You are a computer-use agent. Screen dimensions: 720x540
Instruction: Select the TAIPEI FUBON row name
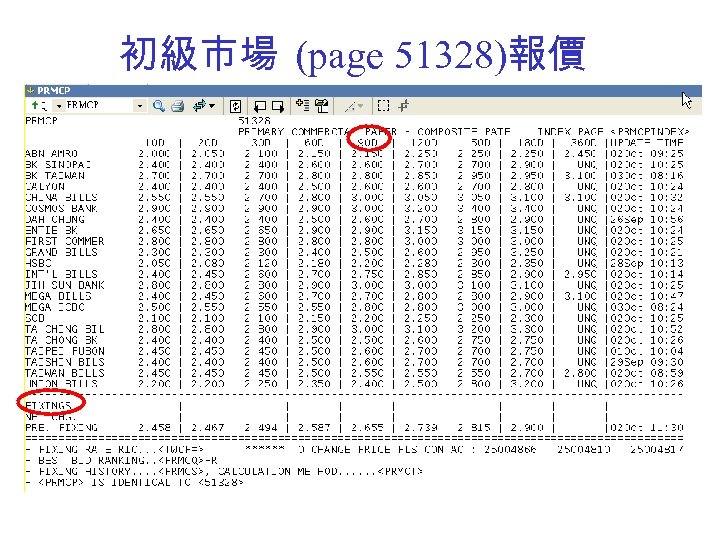click(x=64, y=351)
